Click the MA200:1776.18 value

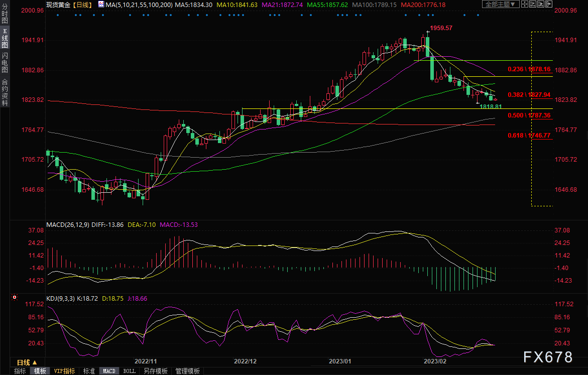pyautogui.click(x=423, y=5)
